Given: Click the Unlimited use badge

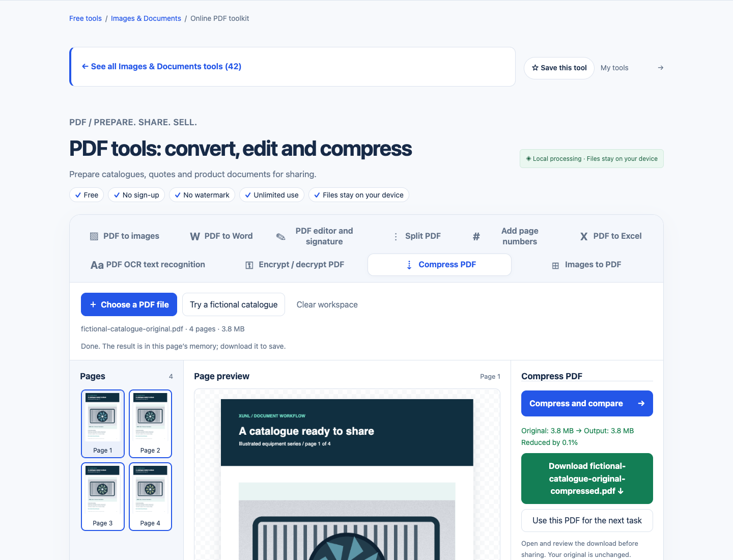Looking at the screenshot, I should click(x=272, y=195).
